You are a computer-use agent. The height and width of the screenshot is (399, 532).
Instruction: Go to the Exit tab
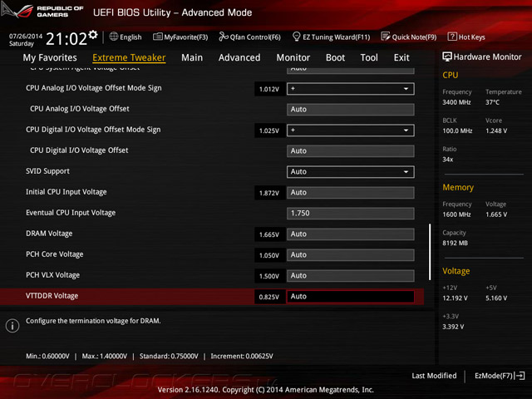(401, 57)
